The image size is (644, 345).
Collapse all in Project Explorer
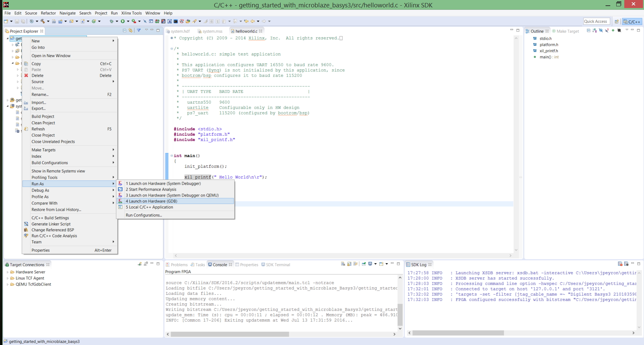click(x=125, y=30)
